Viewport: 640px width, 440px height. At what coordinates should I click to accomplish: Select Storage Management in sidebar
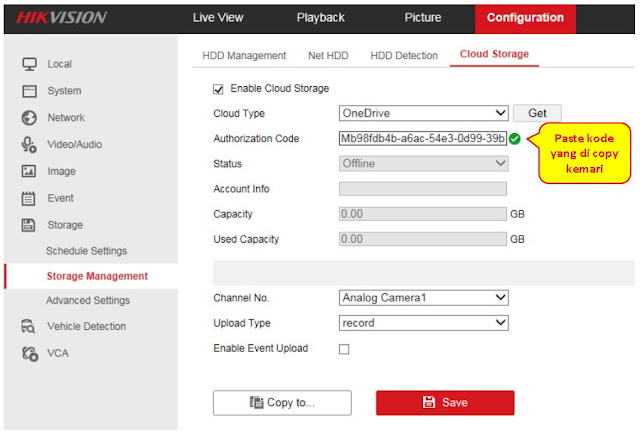97,276
